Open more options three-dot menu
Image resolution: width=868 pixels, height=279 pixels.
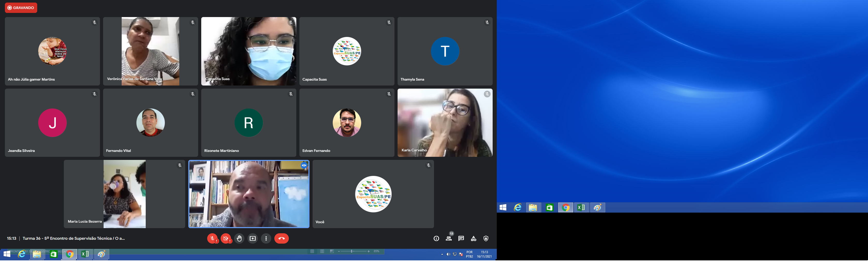pyautogui.click(x=266, y=238)
